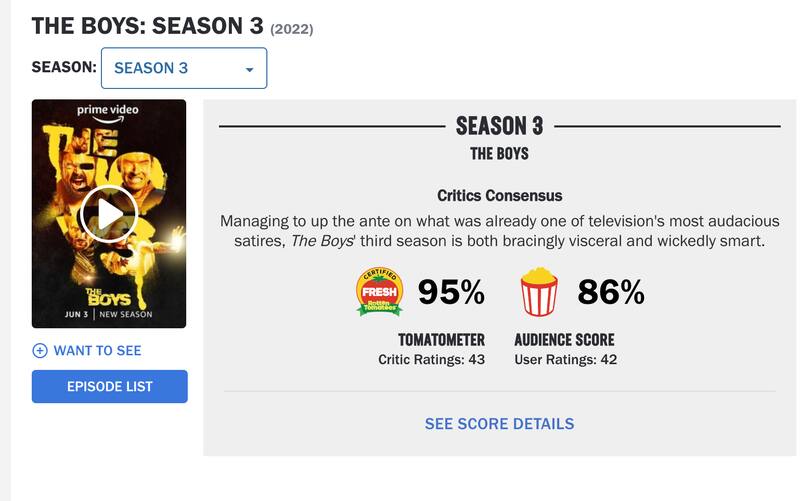Image resolution: width=800 pixels, height=501 pixels.
Task: Click the plus icon beside Want to See
Action: (40, 351)
